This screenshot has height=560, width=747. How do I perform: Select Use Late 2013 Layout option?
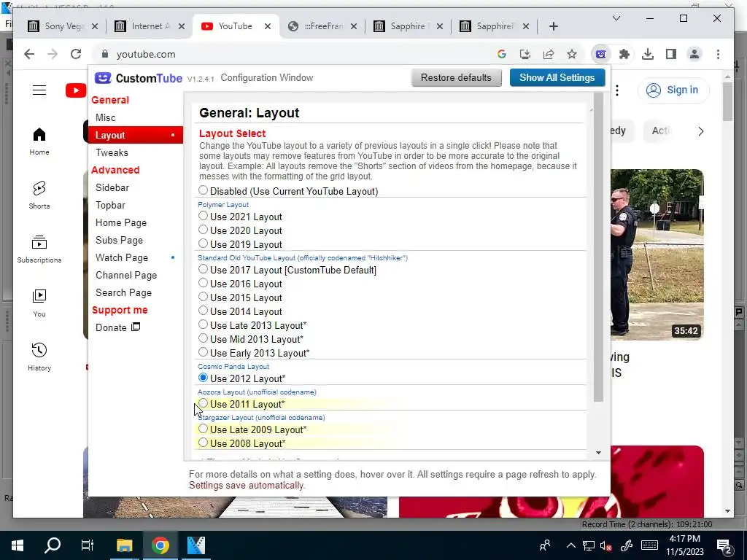pyautogui.click(x=204, y=324)
